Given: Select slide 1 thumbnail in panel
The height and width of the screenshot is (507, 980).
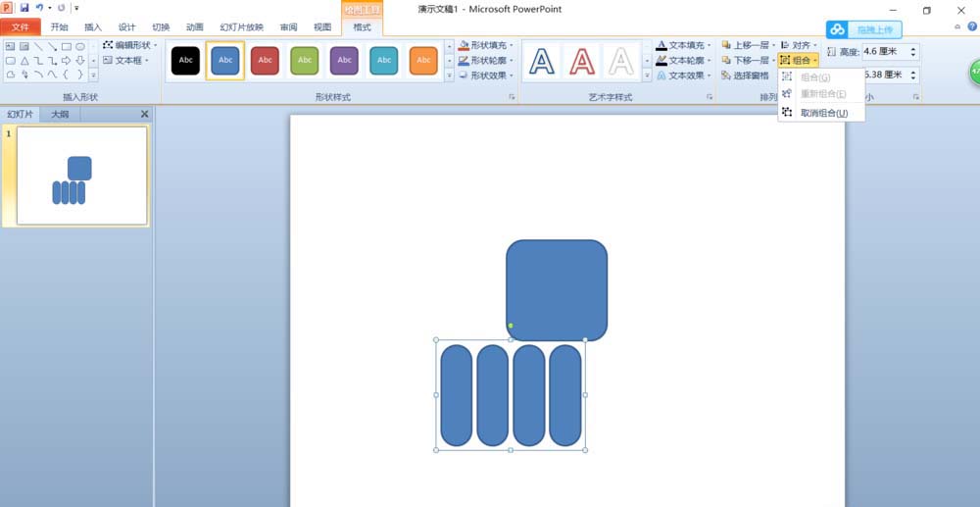Looking at the screenshot, I should click(81, 176).
